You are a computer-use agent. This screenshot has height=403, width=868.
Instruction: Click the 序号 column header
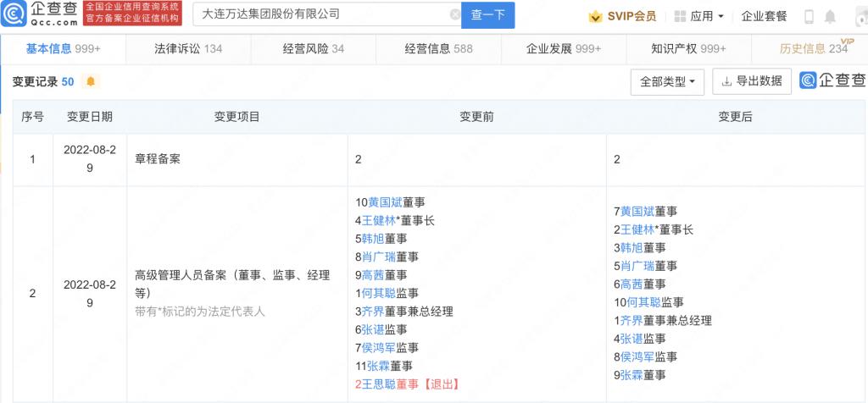point(33,117)
